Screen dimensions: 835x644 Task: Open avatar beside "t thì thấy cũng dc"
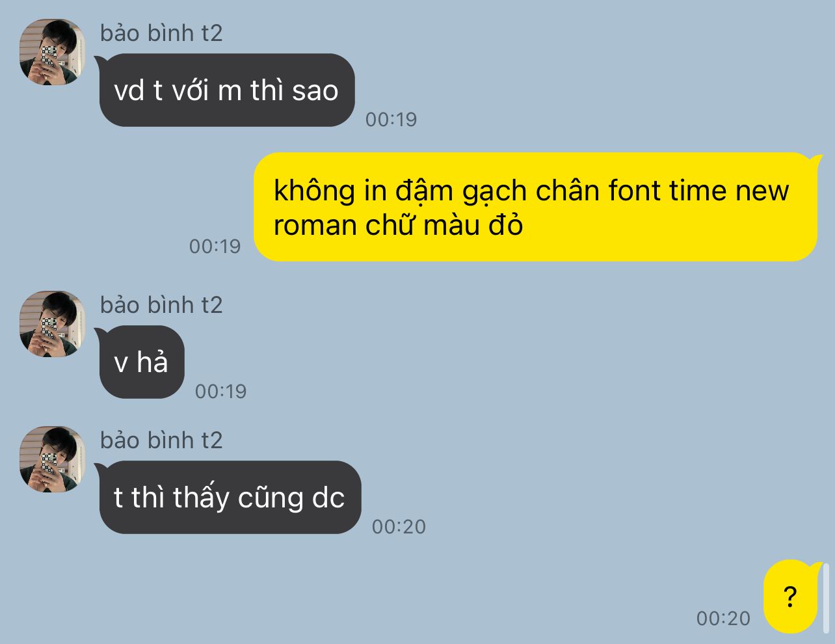[52, 459]
